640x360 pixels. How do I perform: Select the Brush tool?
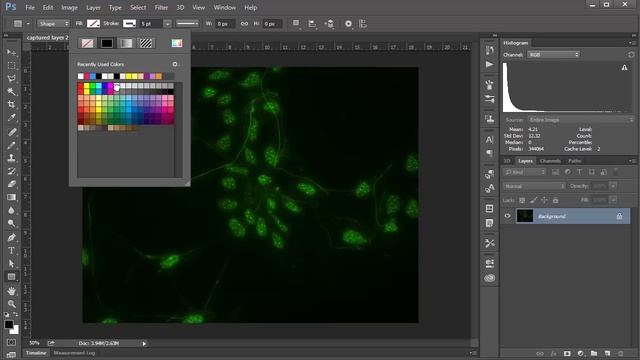point(11,145)
